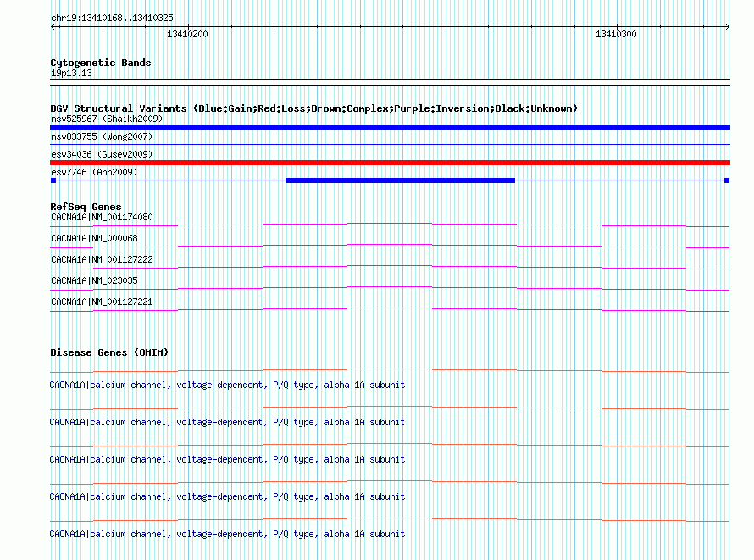Click the thick blue nsv525967 gain bar

pyautogui.click(x=390, y=127)
